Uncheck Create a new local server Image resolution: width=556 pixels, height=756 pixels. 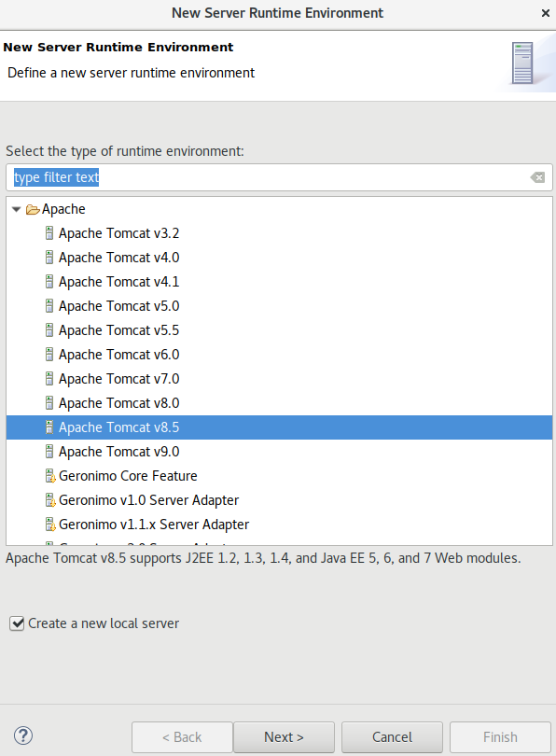coord(17,623)
